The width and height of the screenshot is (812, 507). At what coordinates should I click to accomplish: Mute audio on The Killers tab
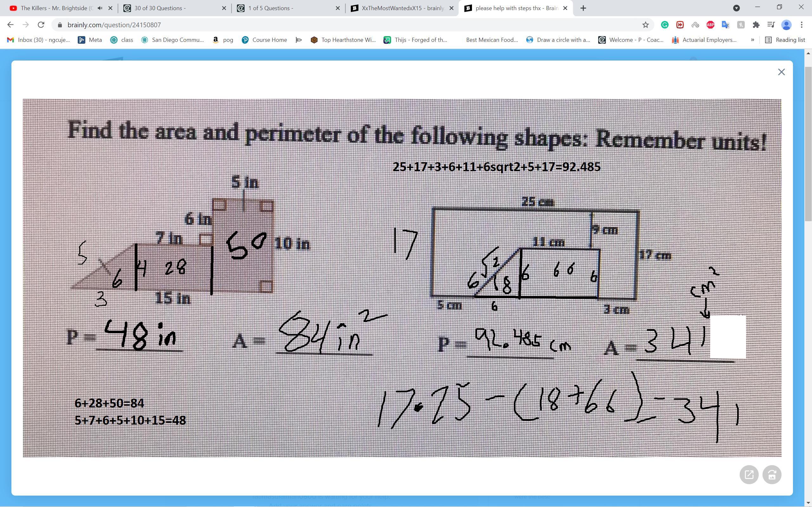[x=100, y=8]
